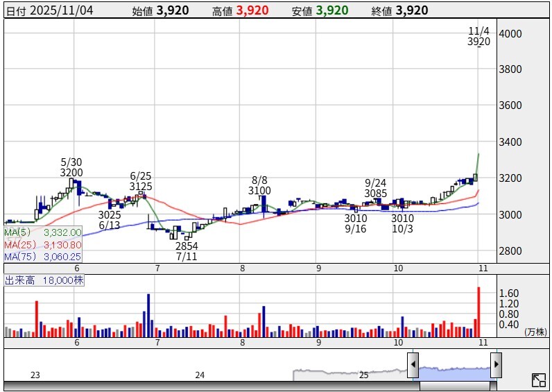Click the 11/4 3920 latest price annotation
The image size is (552, 392).
coord(478,36)
